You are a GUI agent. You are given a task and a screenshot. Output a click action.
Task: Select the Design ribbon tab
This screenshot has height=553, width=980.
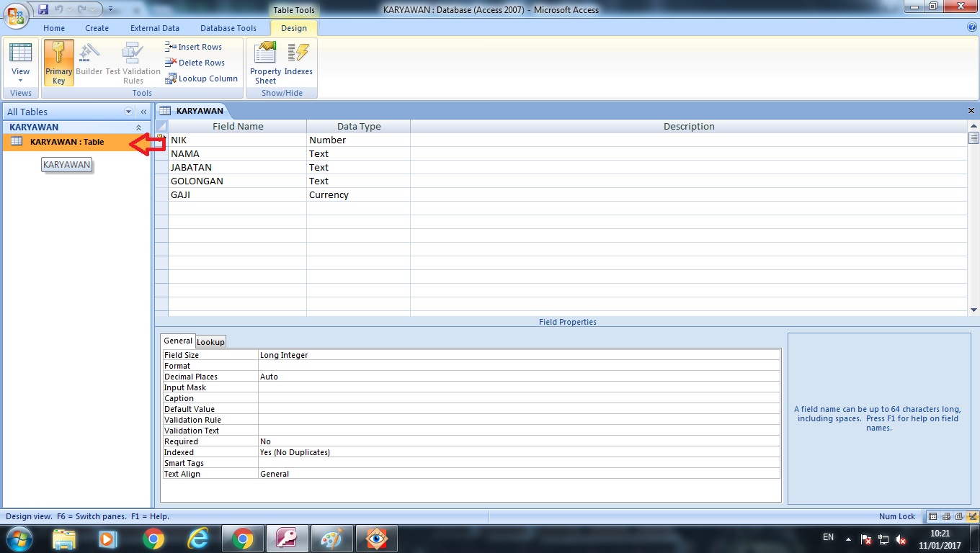[x=294, y=28]
